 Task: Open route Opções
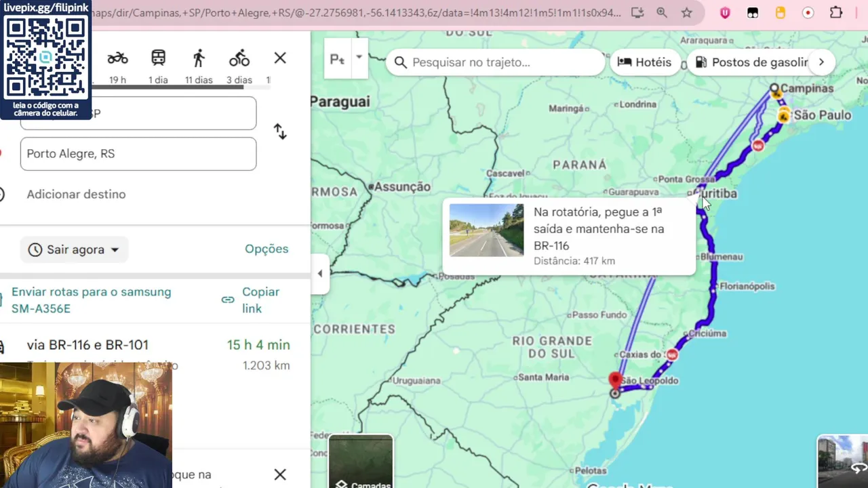(x=267, y=249)
